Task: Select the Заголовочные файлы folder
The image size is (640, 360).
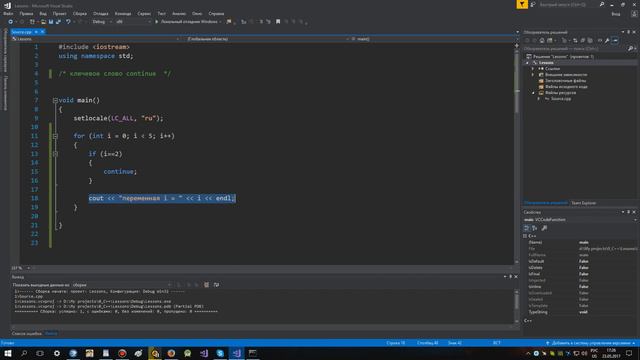Action: click(x=563, y=81)
